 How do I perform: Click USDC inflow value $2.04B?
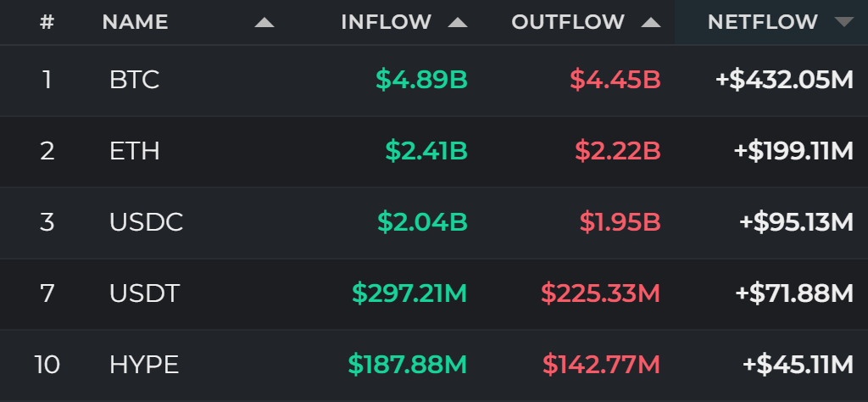click(422, 222)
